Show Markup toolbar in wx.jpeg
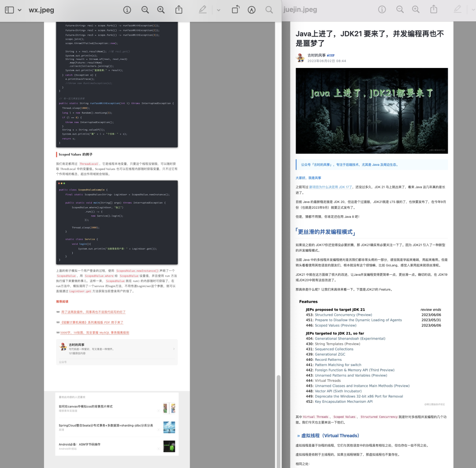 pyautogui.click(x=252, y=10)
